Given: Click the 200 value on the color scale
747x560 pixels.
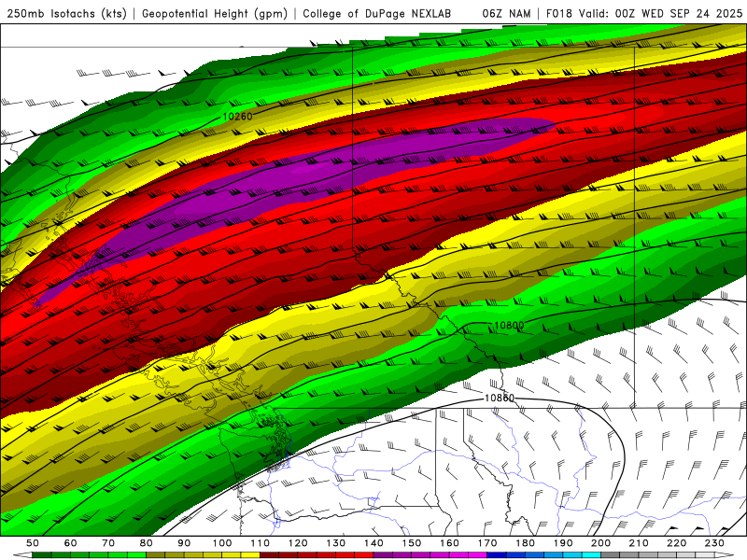Looking at the screenshot, I should click(600, 543).
